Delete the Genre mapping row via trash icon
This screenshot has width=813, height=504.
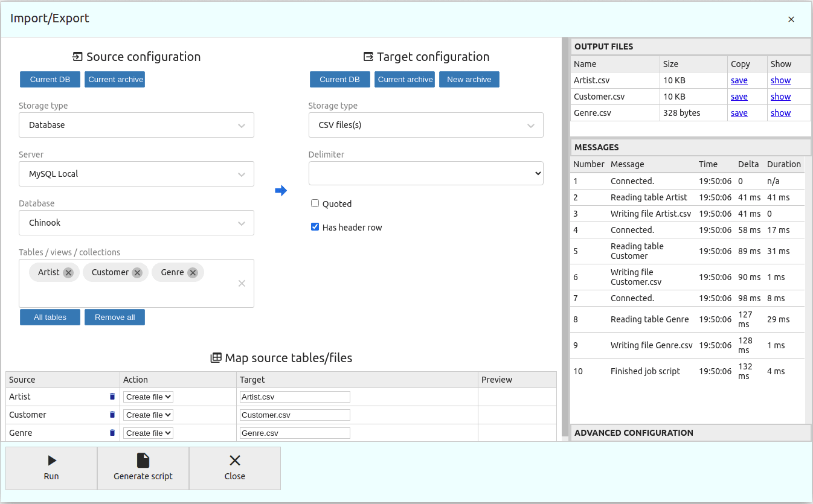(x=112, y=433)
